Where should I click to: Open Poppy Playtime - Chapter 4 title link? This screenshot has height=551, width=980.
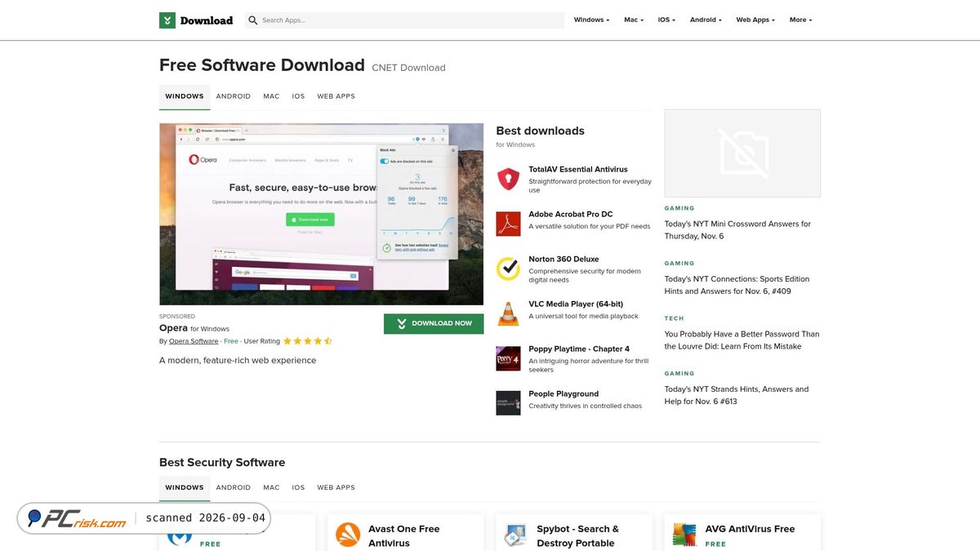coord(579,349)
